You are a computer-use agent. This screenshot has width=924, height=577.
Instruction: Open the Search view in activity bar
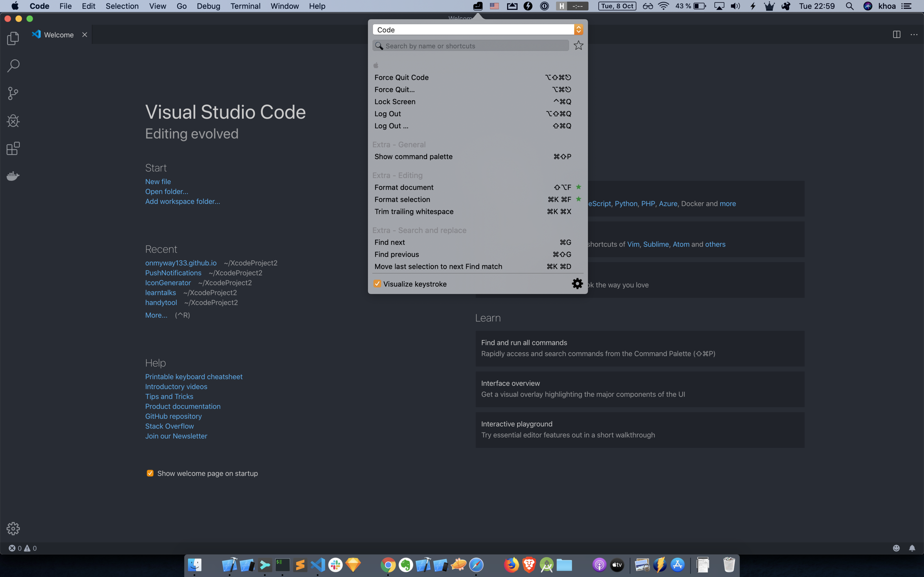(x=13, y=66)
